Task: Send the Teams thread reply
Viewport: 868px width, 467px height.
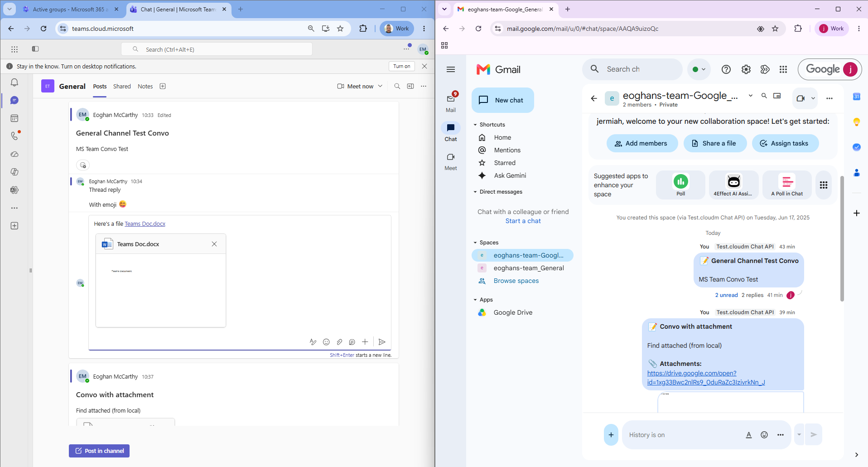Action: (382, 342)
